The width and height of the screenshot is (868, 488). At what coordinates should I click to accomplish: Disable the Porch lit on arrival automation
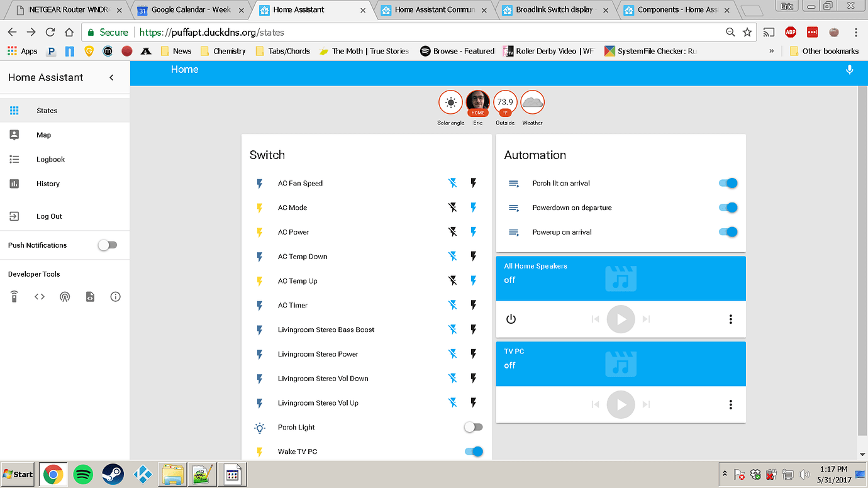[728, 183]
